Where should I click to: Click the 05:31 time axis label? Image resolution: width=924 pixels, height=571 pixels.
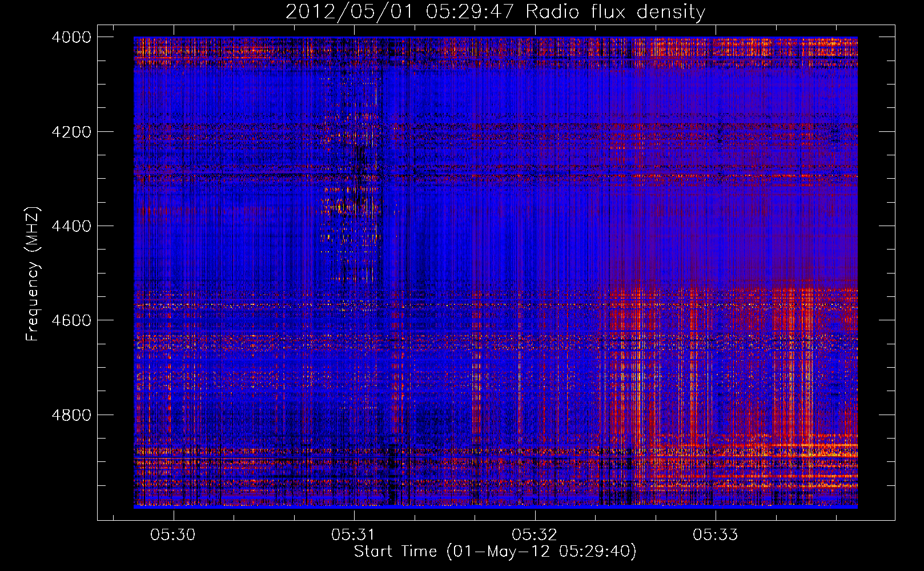tap(353, 535)
